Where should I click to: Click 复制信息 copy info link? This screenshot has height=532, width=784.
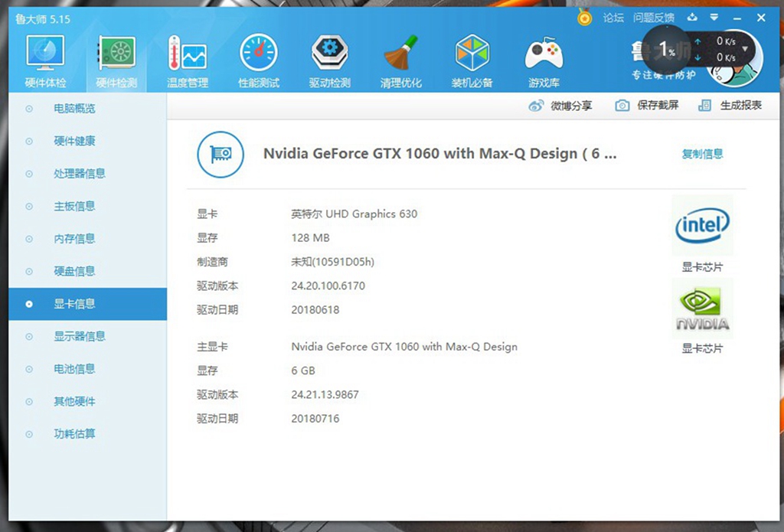tap(702, 154)
